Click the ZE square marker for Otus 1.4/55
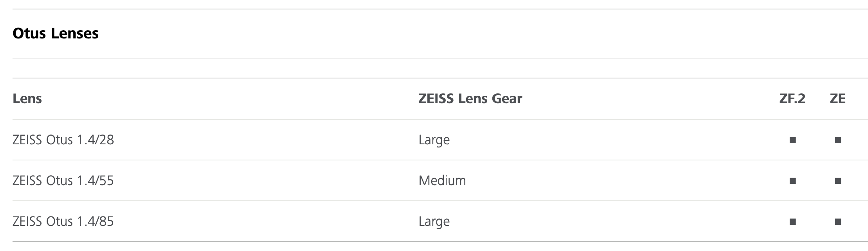Image resolution: width=868 pixels, height=251 pixels. coord(838,181)
